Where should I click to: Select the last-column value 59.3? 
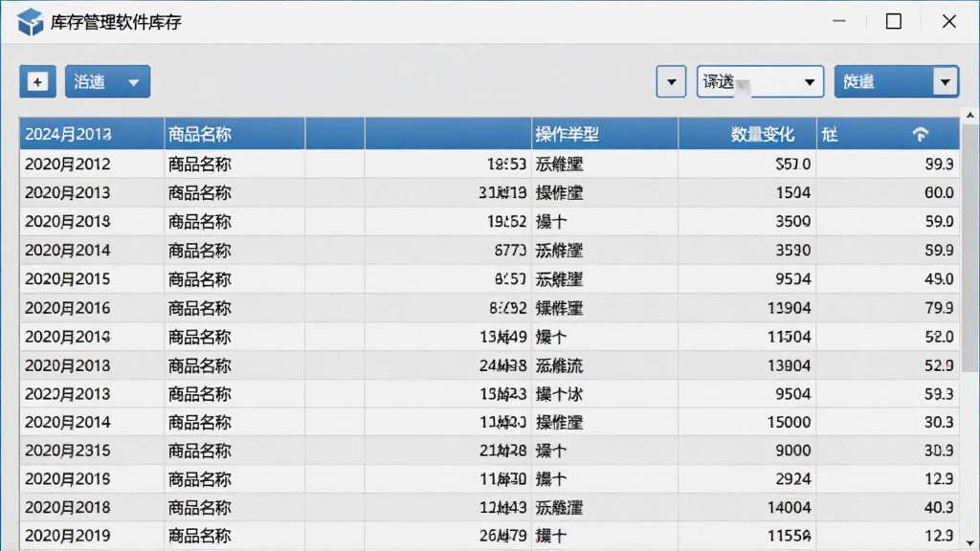[940, 393]
